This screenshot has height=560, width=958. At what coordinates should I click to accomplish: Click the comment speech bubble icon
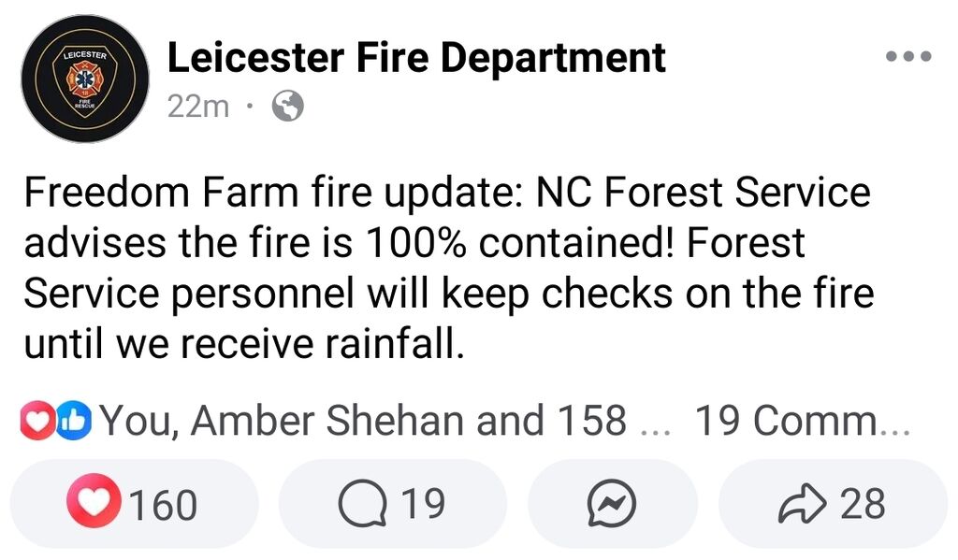(363, 505)
